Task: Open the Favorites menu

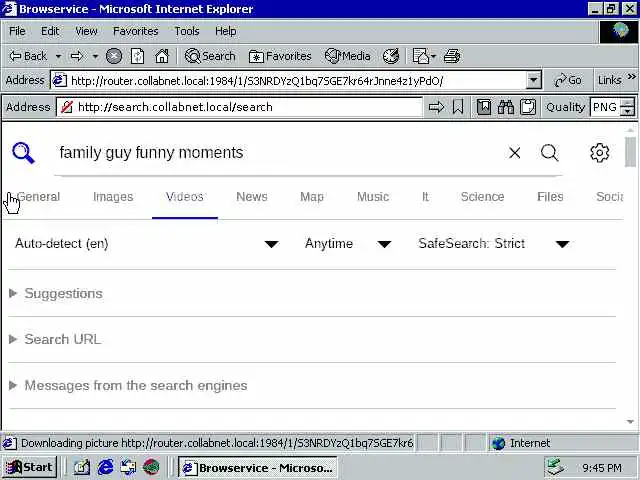Action: pyautogui.click(x=136, y=31)
